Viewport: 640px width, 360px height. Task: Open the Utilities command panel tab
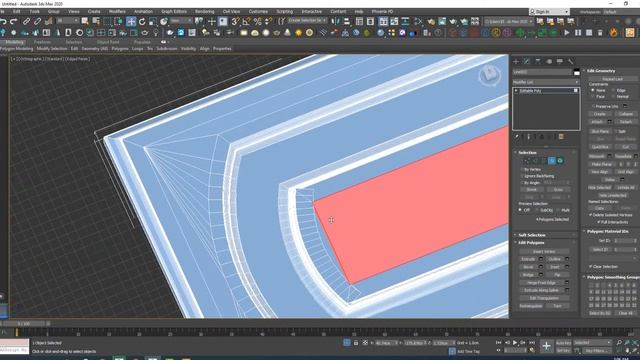point(571,61)
